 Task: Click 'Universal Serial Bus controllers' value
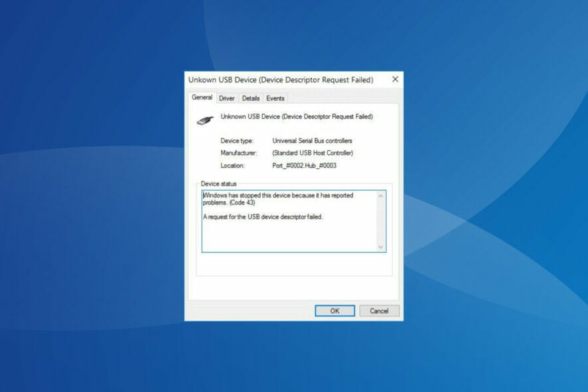(312, 141)
